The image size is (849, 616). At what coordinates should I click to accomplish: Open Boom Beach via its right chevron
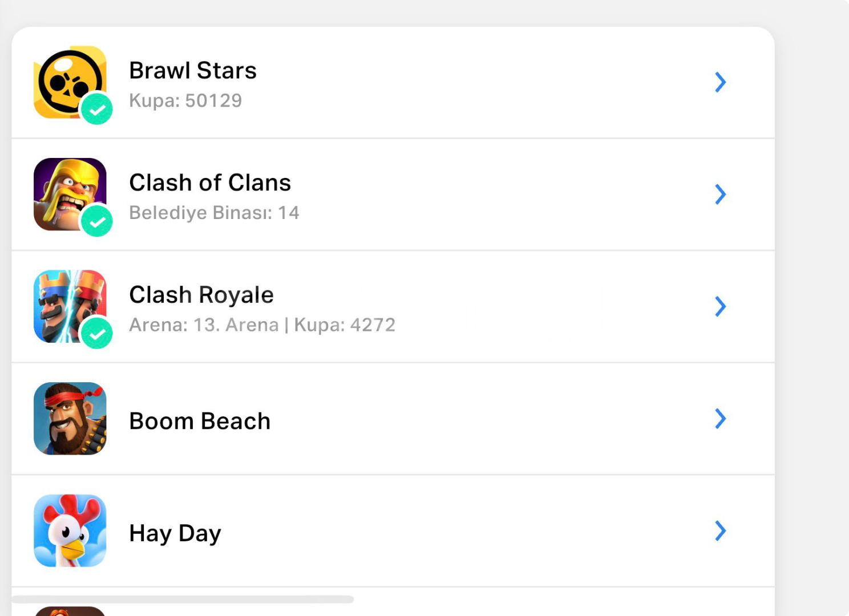coord(721,419)
